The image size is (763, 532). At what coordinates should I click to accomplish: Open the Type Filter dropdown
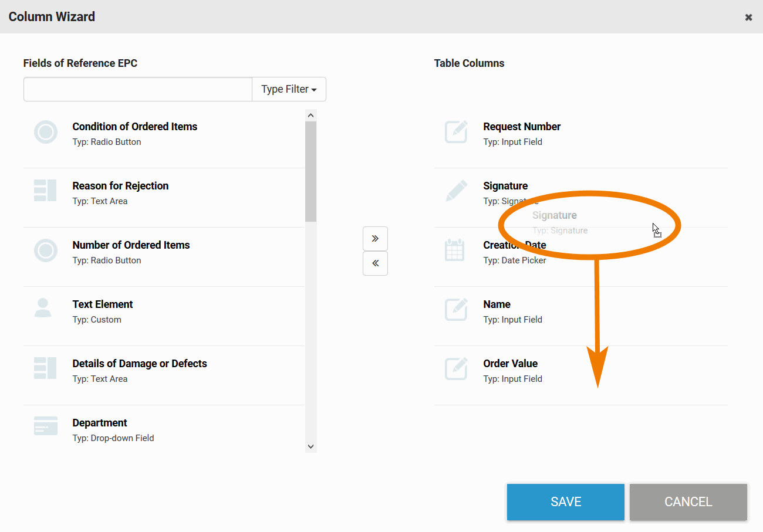pos(289,89)
